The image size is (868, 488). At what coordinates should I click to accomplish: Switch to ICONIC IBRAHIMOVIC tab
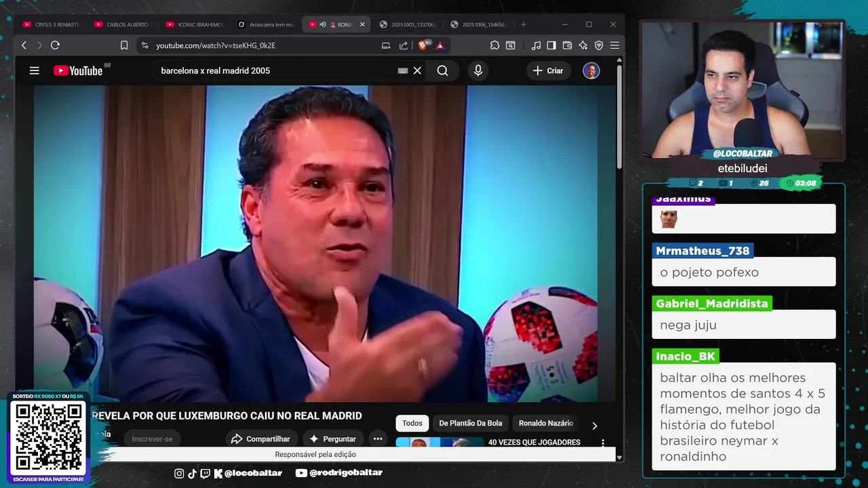[193, 24]
